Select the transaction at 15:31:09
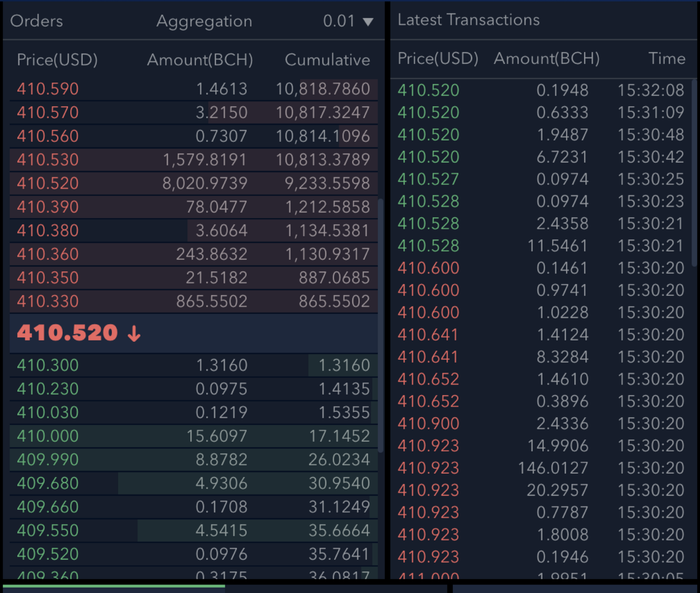 click(542, 112)
